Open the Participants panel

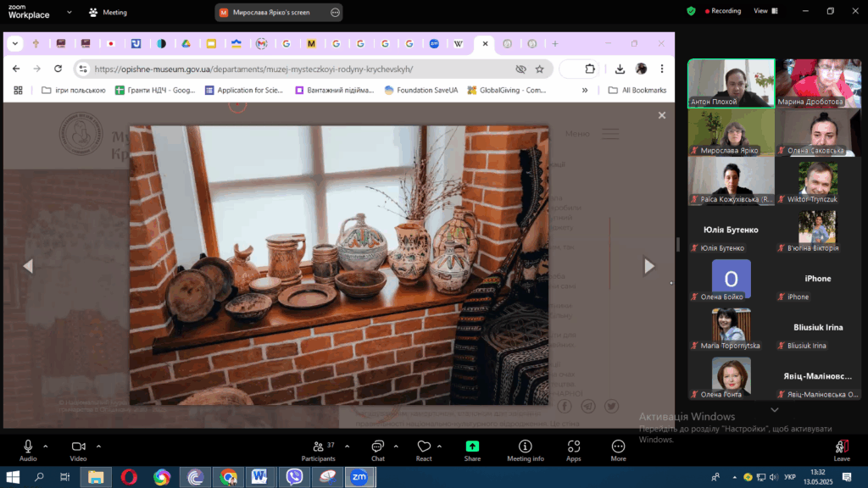point(319,449)
